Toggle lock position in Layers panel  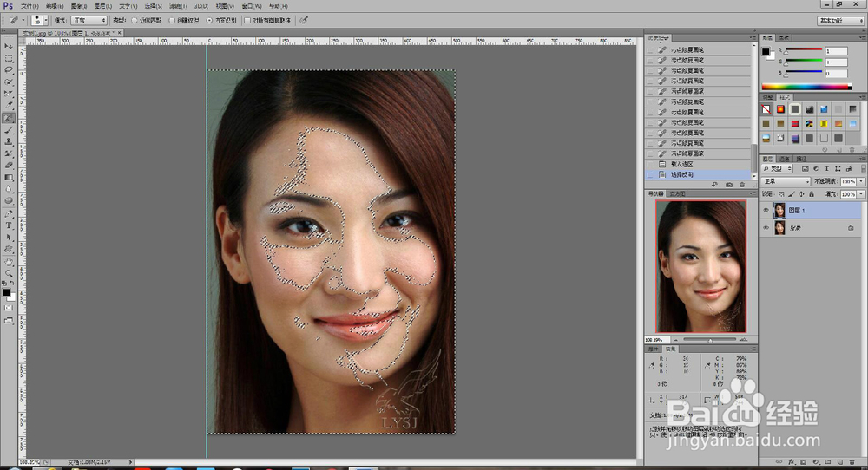coord(801,194)
